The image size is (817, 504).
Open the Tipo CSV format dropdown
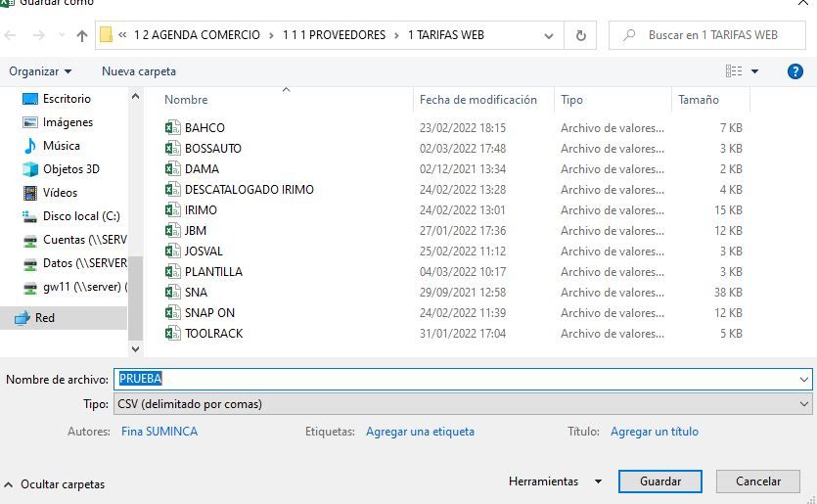(x=463, y=404)
